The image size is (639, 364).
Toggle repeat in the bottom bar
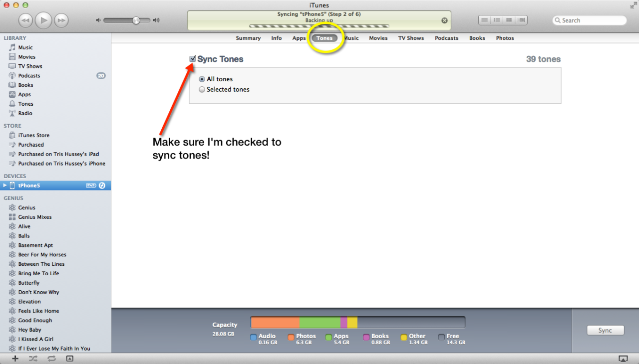point(51,359)
